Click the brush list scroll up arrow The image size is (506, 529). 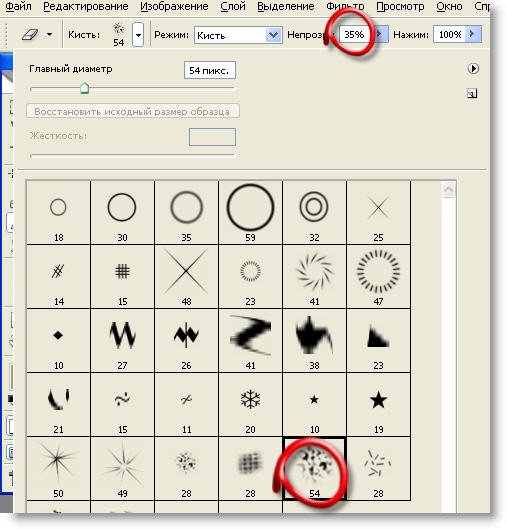point(449,190)
